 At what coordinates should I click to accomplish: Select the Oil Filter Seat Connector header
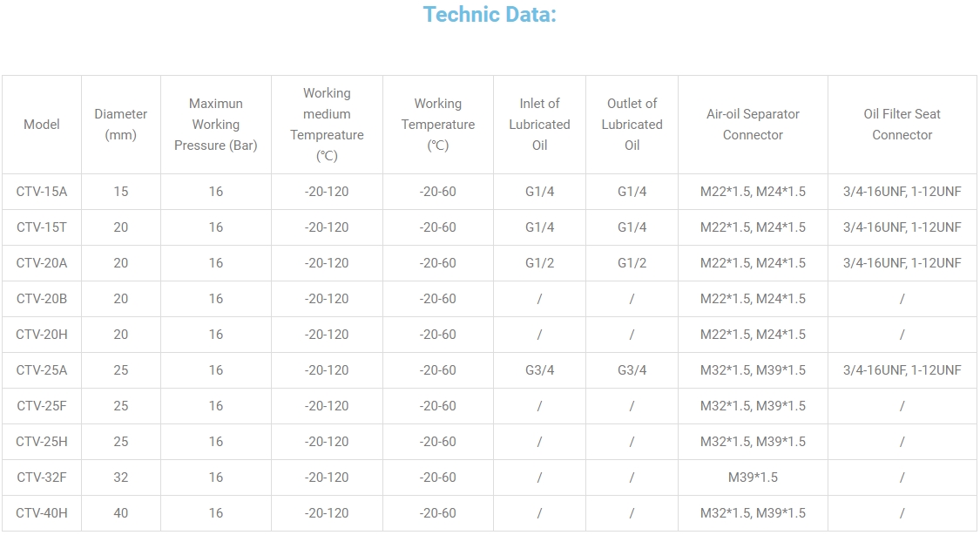[902, 125]
